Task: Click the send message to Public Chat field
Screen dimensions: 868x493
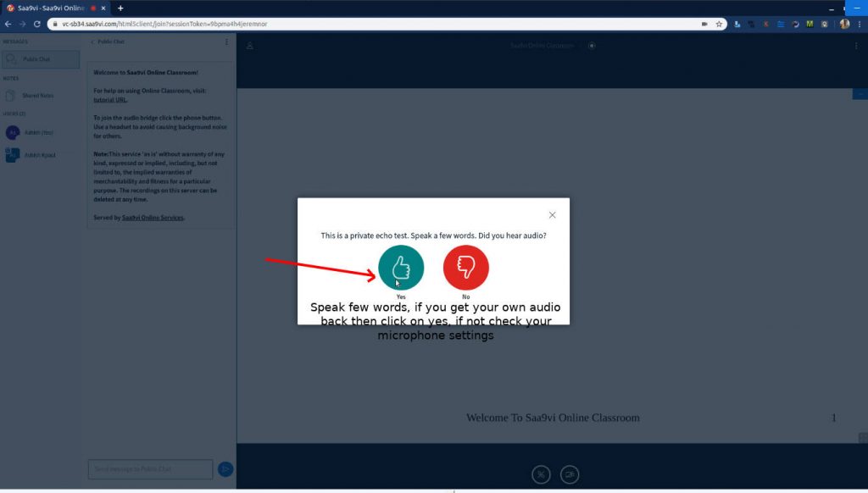Action: (x=150, y=468)
